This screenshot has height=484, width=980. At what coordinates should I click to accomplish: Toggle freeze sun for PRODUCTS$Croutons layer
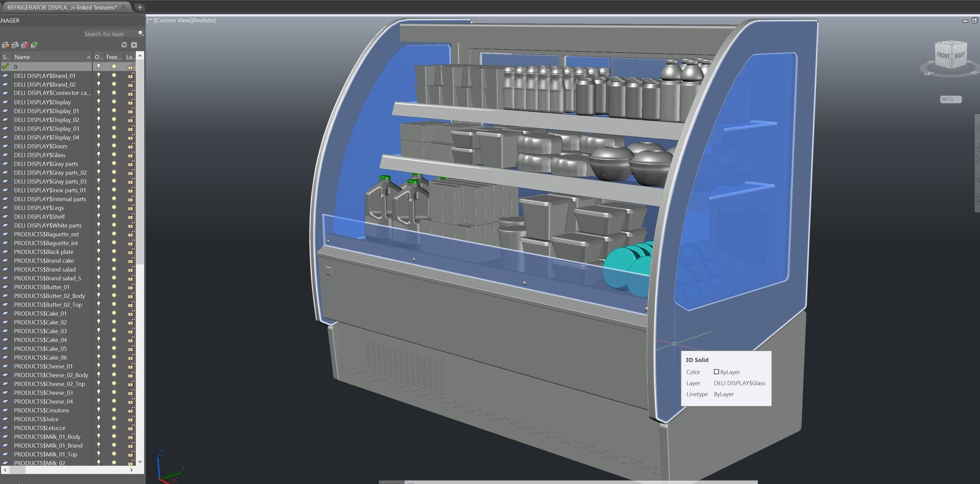[114, 410]
